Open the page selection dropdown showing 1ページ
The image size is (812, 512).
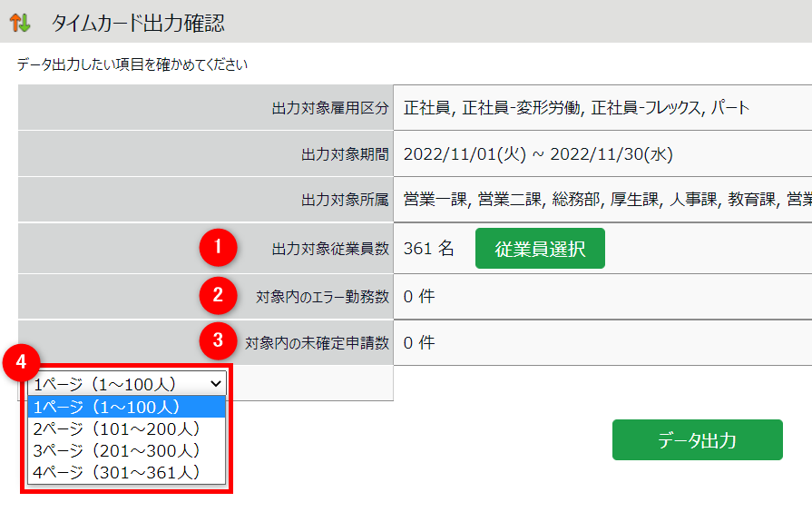click(127, 384)
